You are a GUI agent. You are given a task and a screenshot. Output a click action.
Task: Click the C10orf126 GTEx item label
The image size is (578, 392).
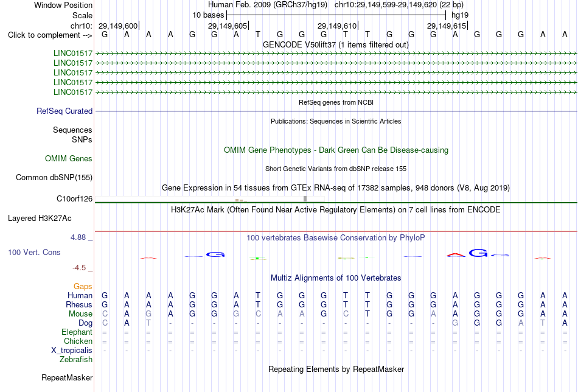point(74,199)
